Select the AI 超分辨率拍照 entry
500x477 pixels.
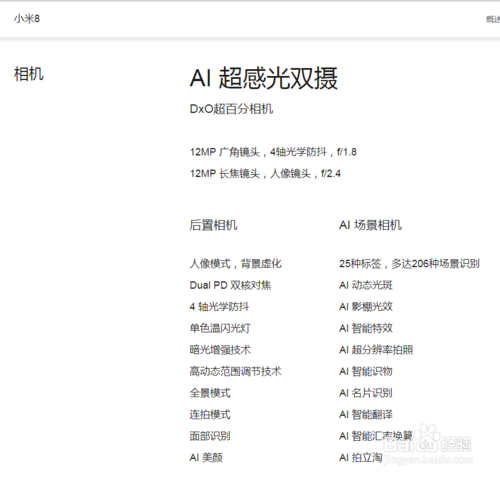[376, 350]
